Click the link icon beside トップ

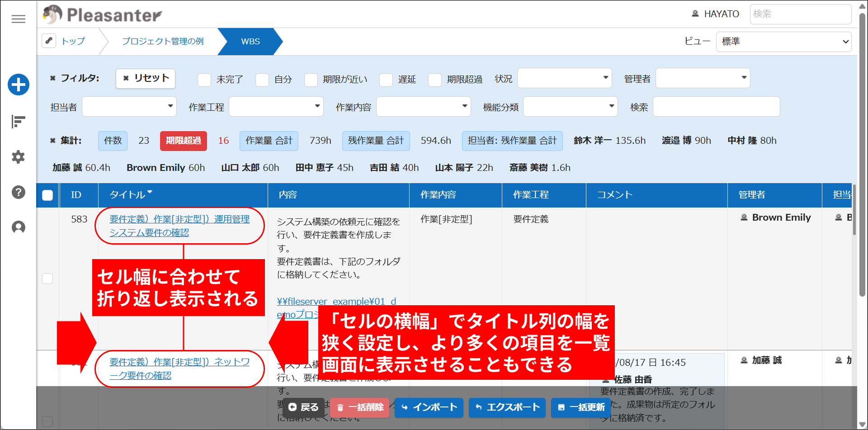pos(49,41)
